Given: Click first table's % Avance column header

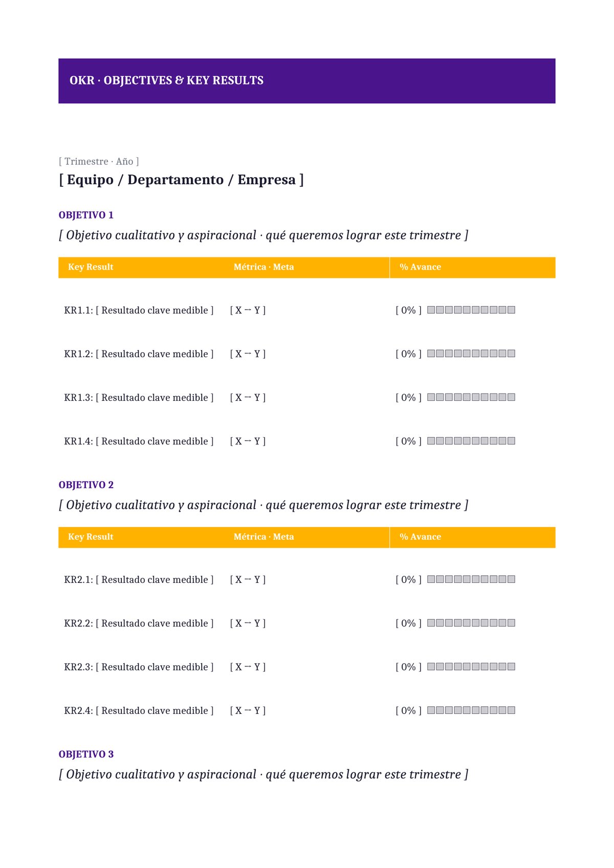Looking at the screenshot, I should 420,267.
